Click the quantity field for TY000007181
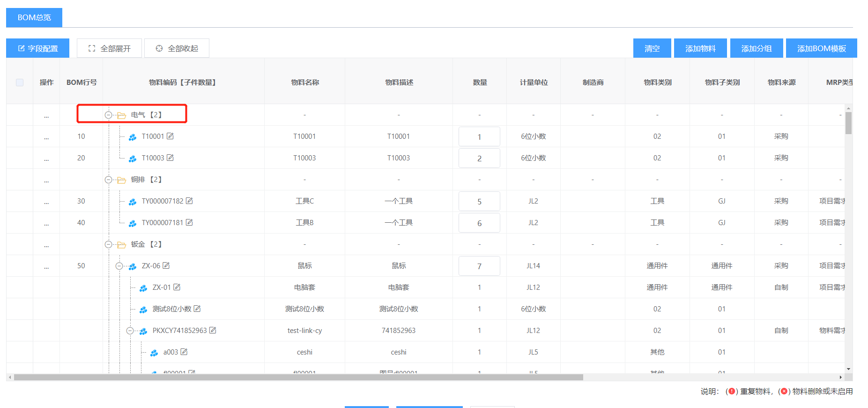 click(479, 223)
